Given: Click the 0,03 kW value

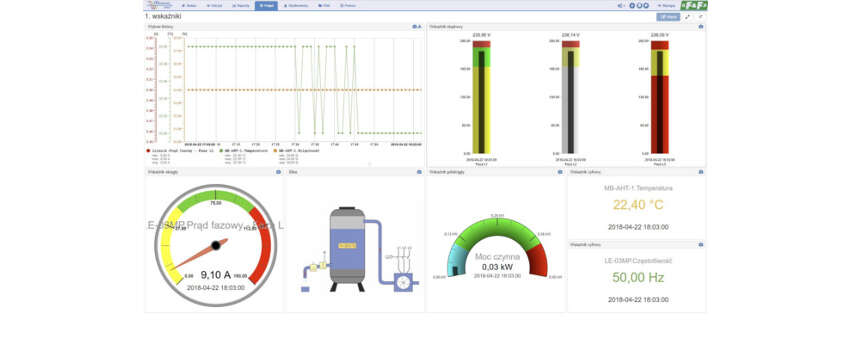Looking at the screenshot, I should [x=498, y=267].
